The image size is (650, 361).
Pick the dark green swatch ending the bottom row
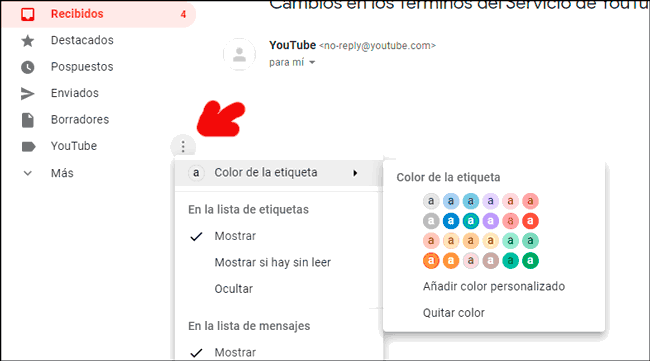click(x=530, y=261)
